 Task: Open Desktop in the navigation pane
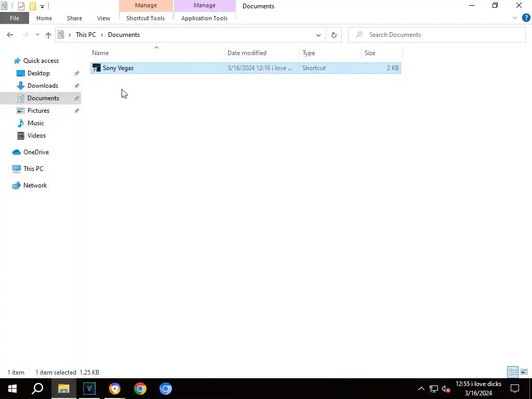click(38, 73)
